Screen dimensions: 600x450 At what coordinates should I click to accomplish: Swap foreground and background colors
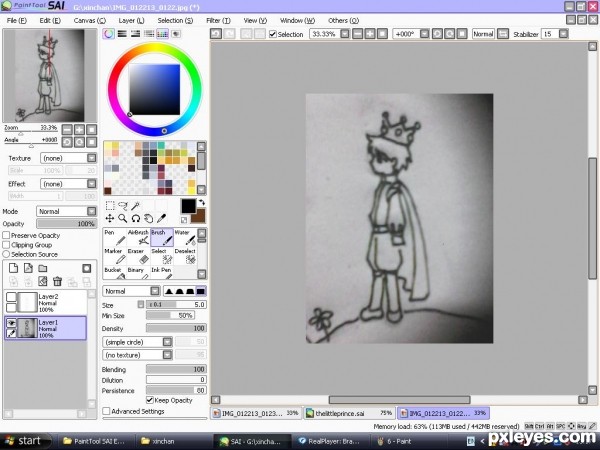click(x=202, y=202)
